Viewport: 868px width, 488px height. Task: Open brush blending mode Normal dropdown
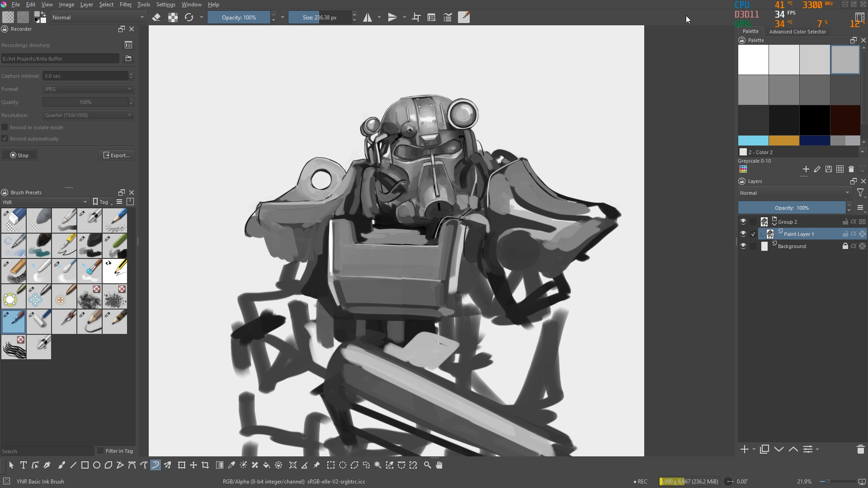(x=98, y=18)
